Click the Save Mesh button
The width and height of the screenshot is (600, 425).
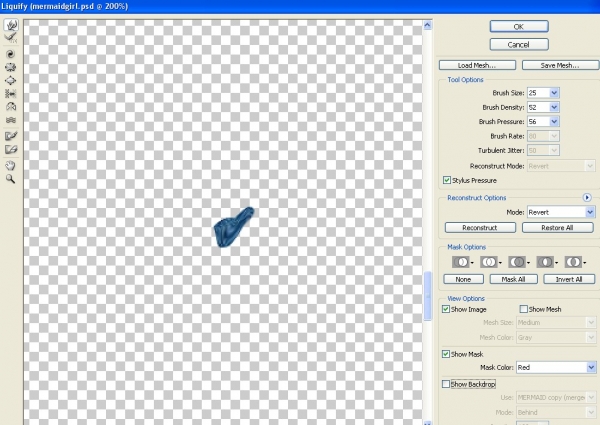pos(560,65)
